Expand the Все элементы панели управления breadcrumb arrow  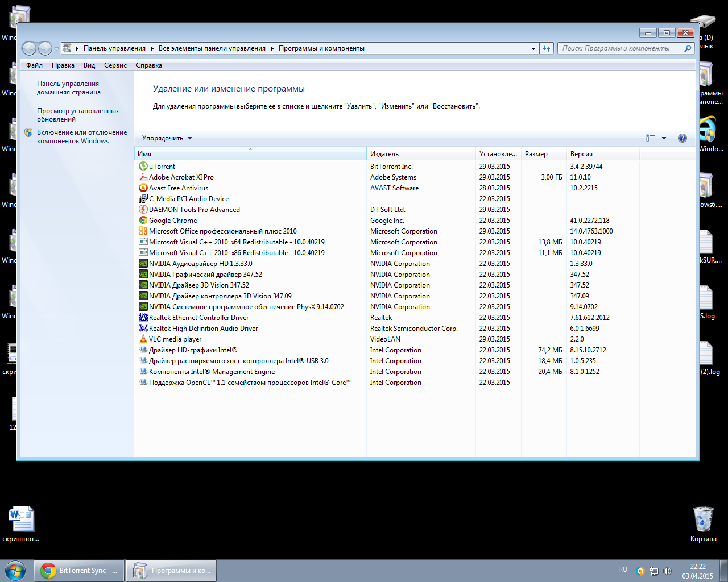tap(272, 48)
